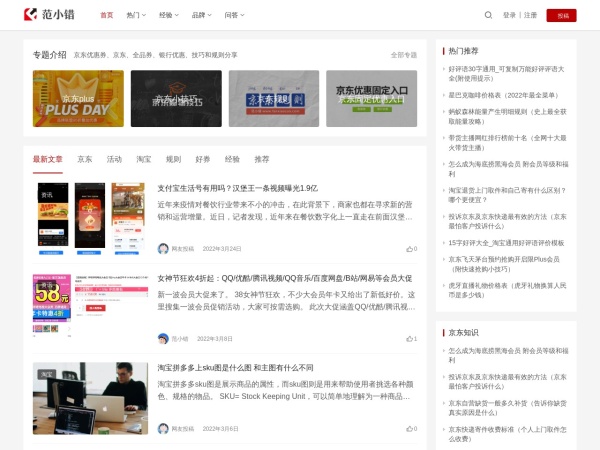Click the office laptop photo thumbnail
The image size is (600, 450).
(x=90, y=398)
